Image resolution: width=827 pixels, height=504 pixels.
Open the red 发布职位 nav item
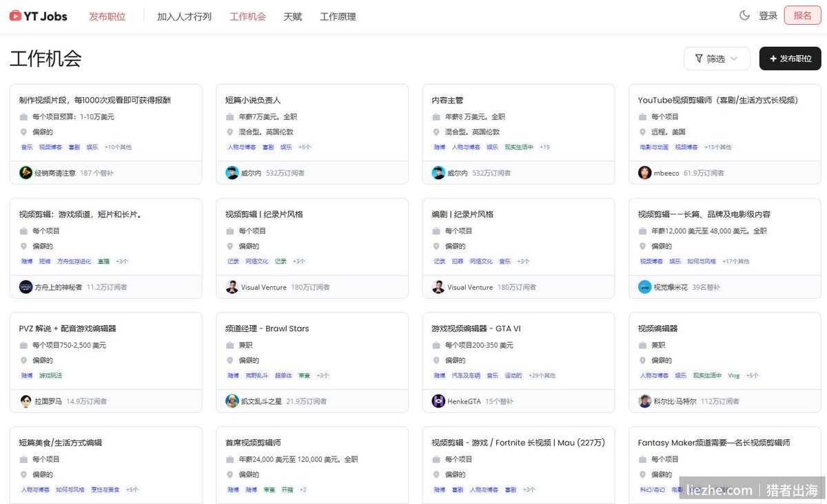coord(108,17)
